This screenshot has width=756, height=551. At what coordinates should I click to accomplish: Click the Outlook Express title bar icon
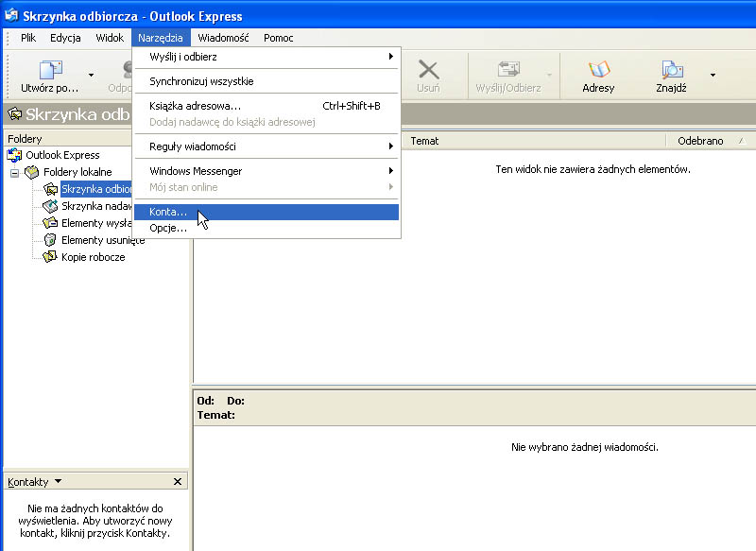click(x=11, y=15)
